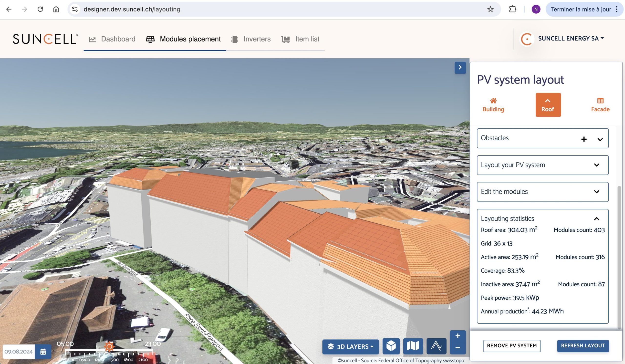Zoom in the map with plus button
Image resolution: width=625 pixels, height=364 pixels.
pos(458,336)
